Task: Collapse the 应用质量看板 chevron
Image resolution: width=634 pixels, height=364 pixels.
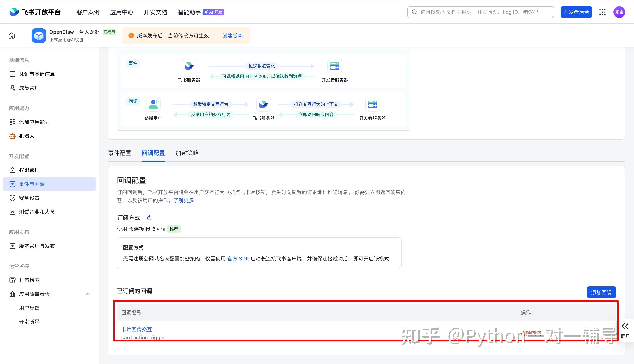Action: (88, 294)
